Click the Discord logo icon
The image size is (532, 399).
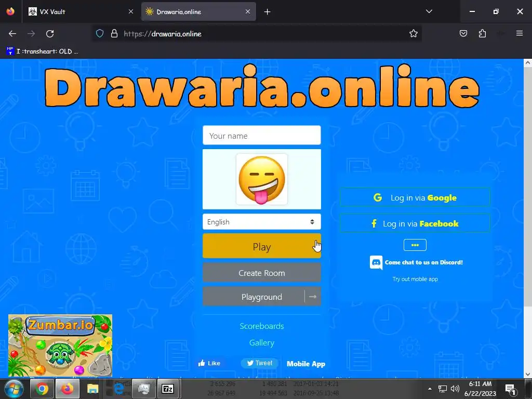pos(376,262)
